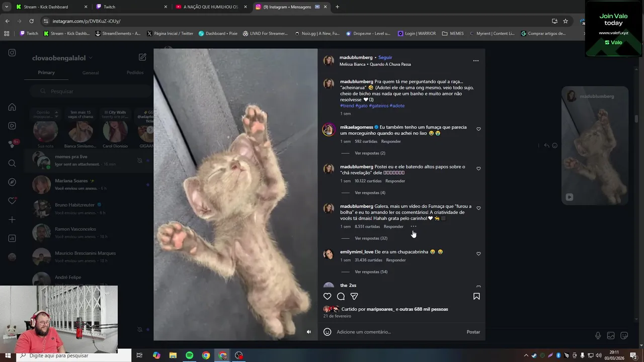Expand 'Ver respostas (54)'
Viewport: 644px width, 362px height.
tap(371, 272)
